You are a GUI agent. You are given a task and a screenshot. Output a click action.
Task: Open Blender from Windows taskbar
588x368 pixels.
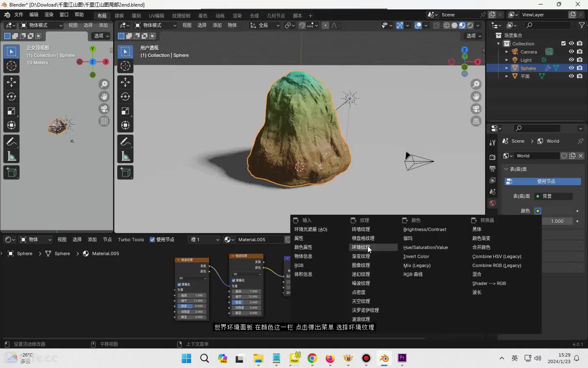(x=384, y=358)
